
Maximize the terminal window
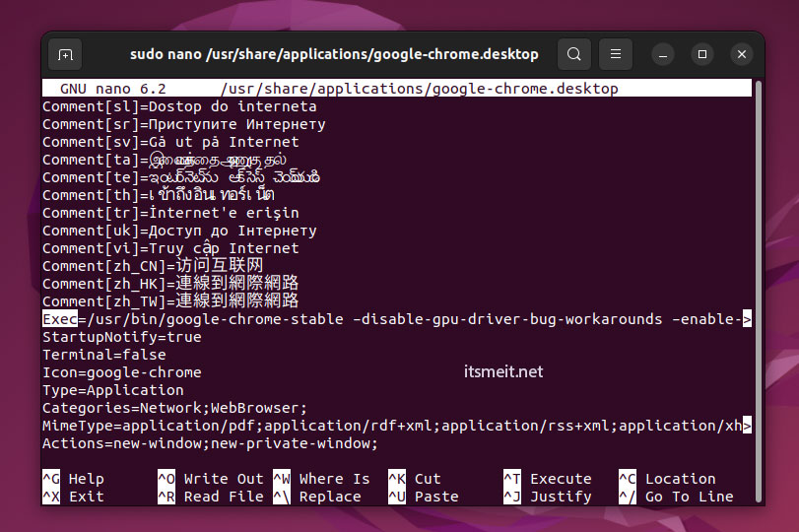click(702, 54)
